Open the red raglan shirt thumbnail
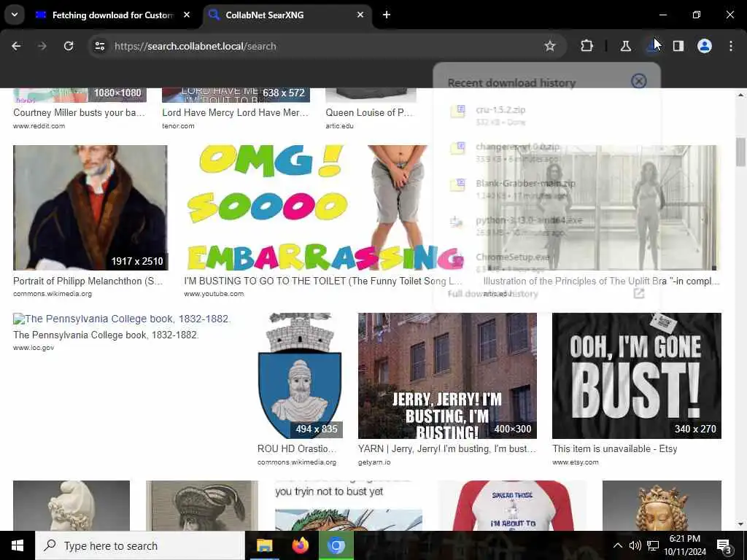Viewport: 747px width, 560px height. [512, 506]
